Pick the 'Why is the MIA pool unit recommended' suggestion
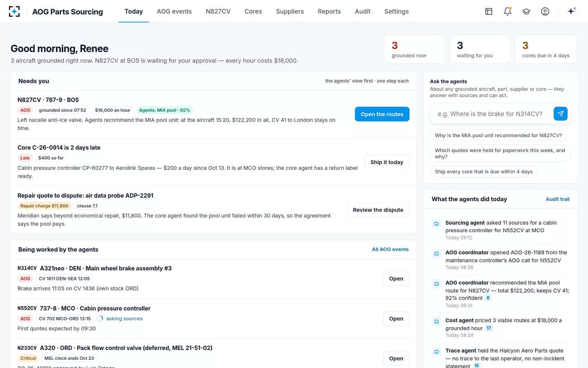 499,135
